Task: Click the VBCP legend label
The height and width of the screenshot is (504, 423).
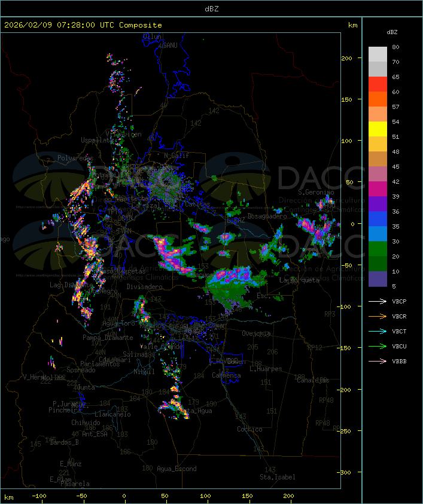Action: 399,301
